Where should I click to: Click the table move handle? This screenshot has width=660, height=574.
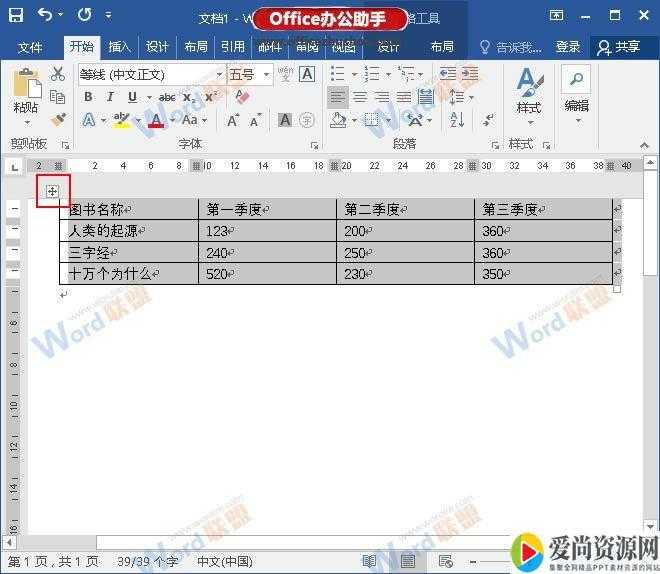pyautogui.click(x=52, y=192)
